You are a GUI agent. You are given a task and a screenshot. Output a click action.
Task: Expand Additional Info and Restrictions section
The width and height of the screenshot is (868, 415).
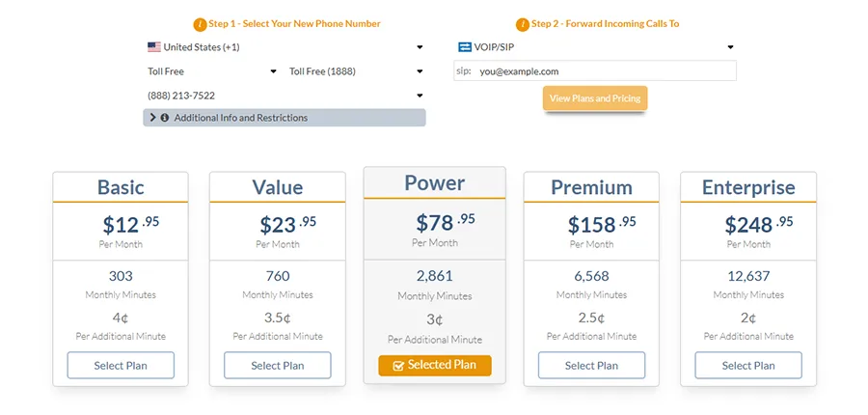pyautogui.click(x=285, y=118)
